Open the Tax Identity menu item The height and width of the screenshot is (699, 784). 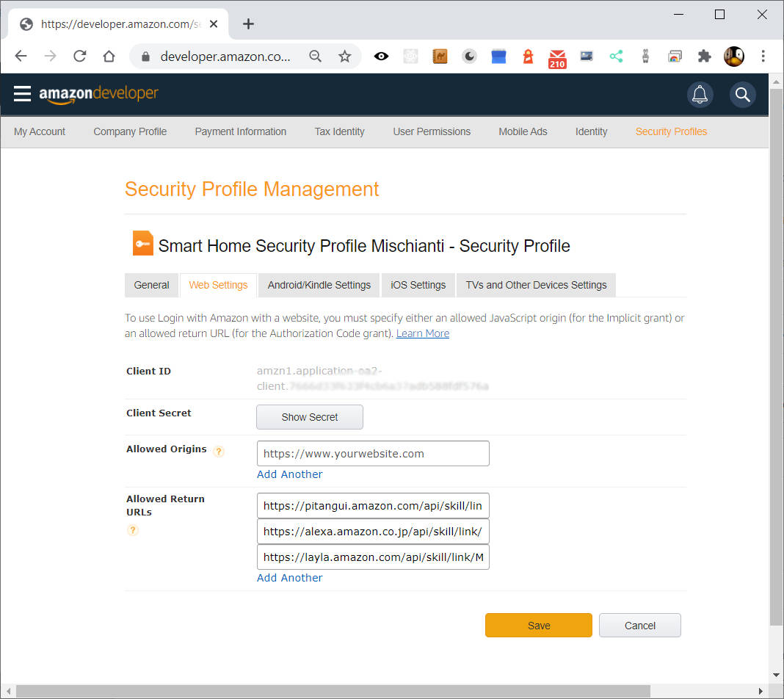tap(339, 131)
